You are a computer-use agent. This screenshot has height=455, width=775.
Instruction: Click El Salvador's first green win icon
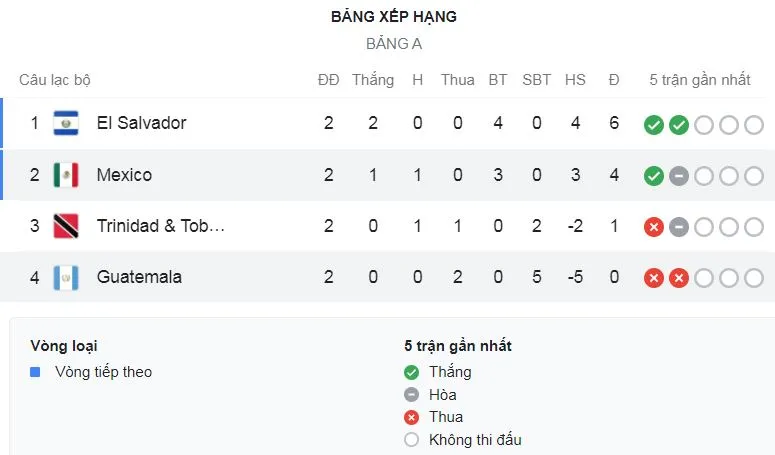654,125
